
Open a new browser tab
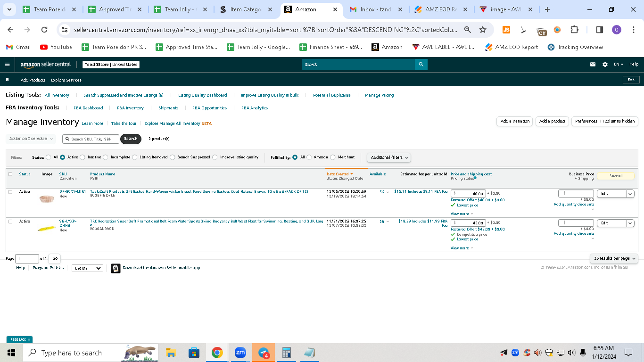tap(547, 9)
